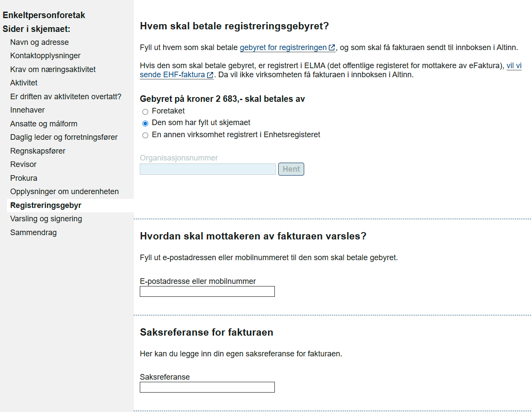Click the Saksreferanse text field
532x412 pixels.
coord(207,387)
